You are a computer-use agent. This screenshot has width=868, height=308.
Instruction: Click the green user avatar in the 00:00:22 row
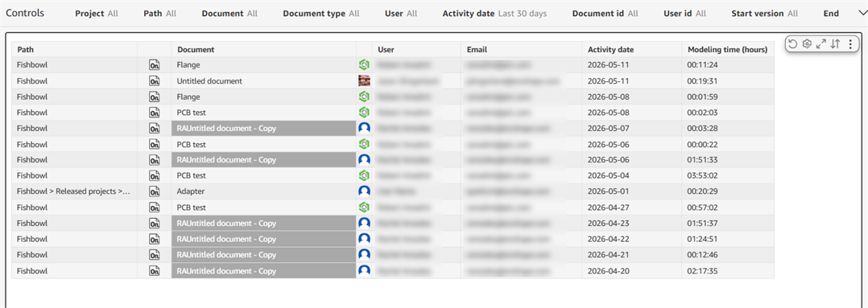click(364, 144)
